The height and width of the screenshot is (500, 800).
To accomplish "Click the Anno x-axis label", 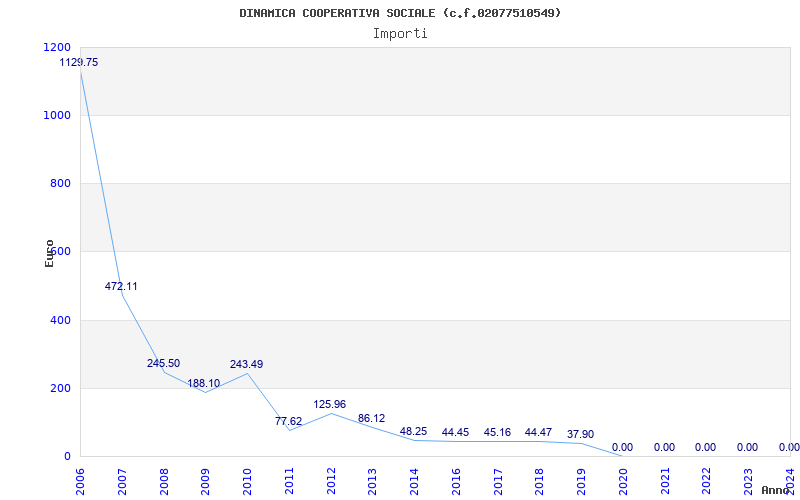I will click(x=777, y=490).
